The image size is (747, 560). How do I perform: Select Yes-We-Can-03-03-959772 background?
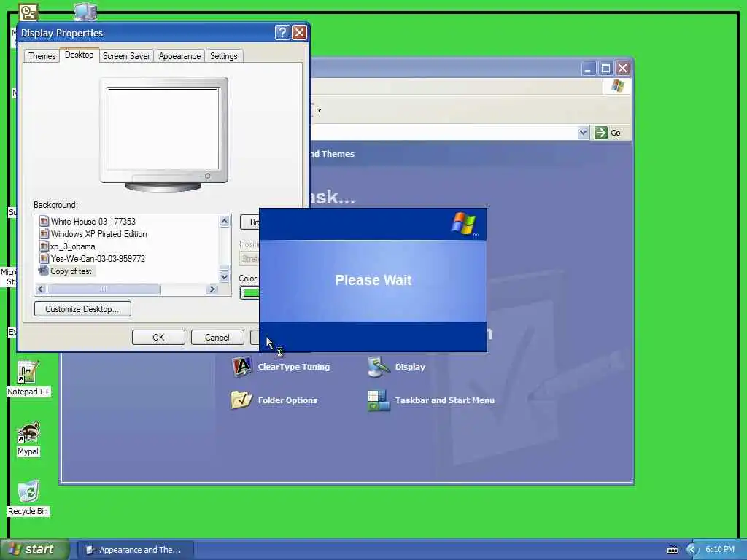(x=98, y=259)
